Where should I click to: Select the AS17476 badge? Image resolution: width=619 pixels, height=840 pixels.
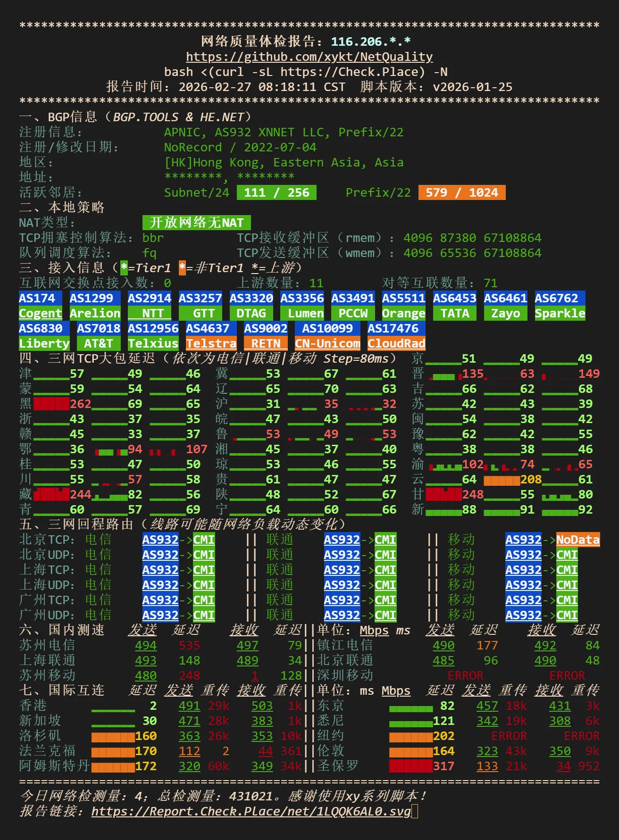393,329
